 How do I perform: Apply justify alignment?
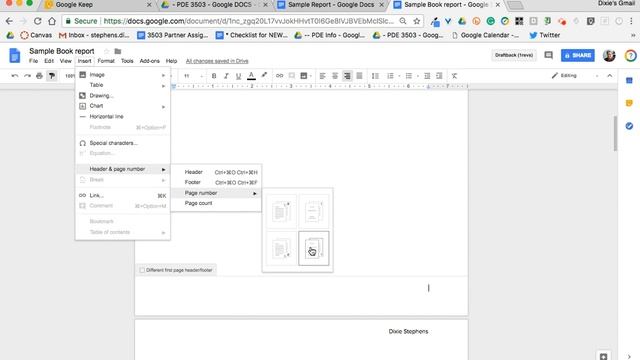(x=359, y=76)
